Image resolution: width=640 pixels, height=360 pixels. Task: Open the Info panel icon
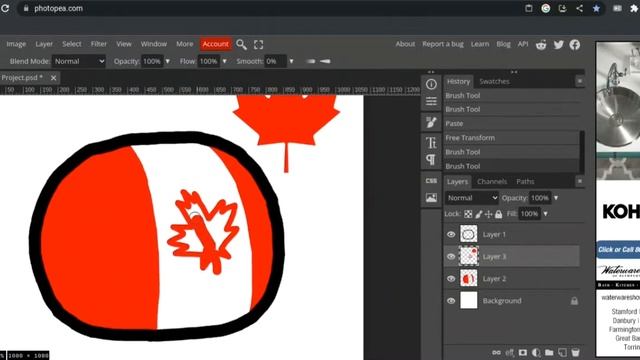[431, 84]
